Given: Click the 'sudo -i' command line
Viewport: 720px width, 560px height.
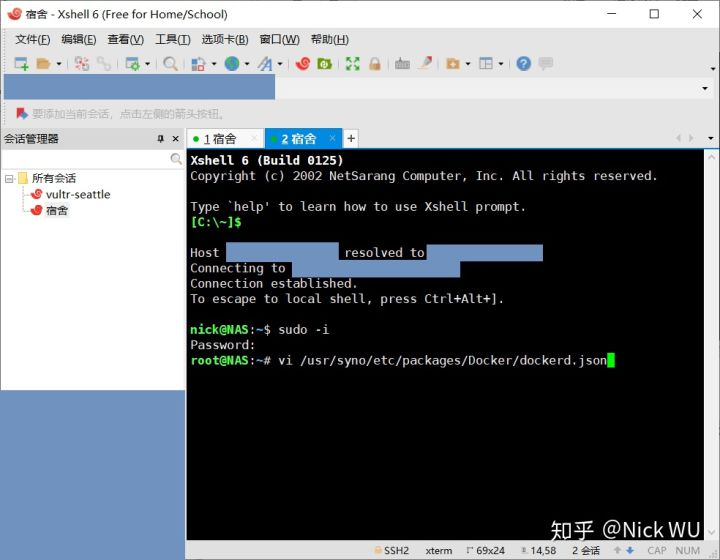Looking at the screenshot, I should (260, 330).
